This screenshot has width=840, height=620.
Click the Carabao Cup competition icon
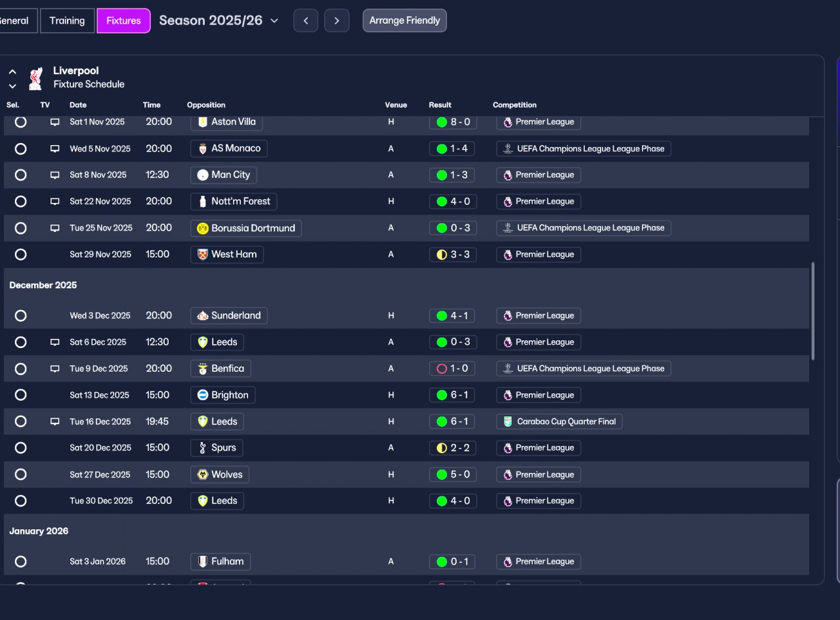[x=508, y=422]
